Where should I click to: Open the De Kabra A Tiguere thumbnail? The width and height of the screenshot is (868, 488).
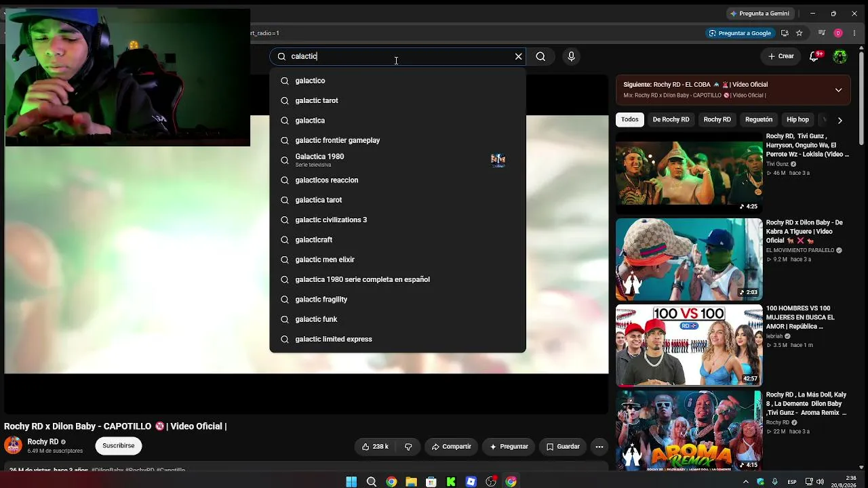click(x=689, y=259)
